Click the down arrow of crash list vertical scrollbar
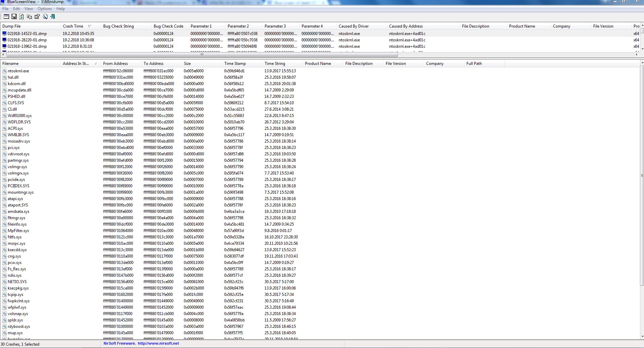Screen dimensions: 644x348 642,49
